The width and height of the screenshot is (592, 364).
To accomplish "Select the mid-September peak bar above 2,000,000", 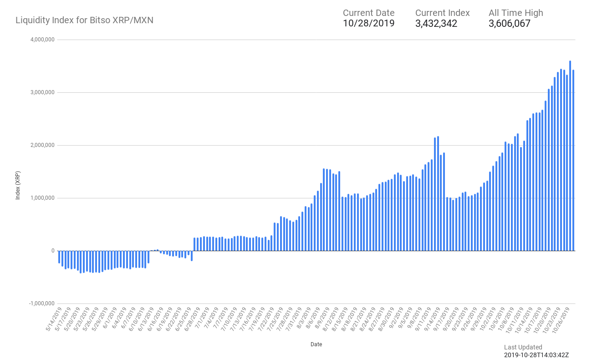I will point(438,193).
